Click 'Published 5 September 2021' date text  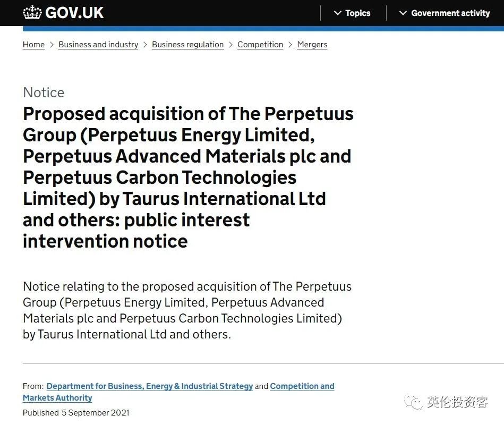point(76,412)
